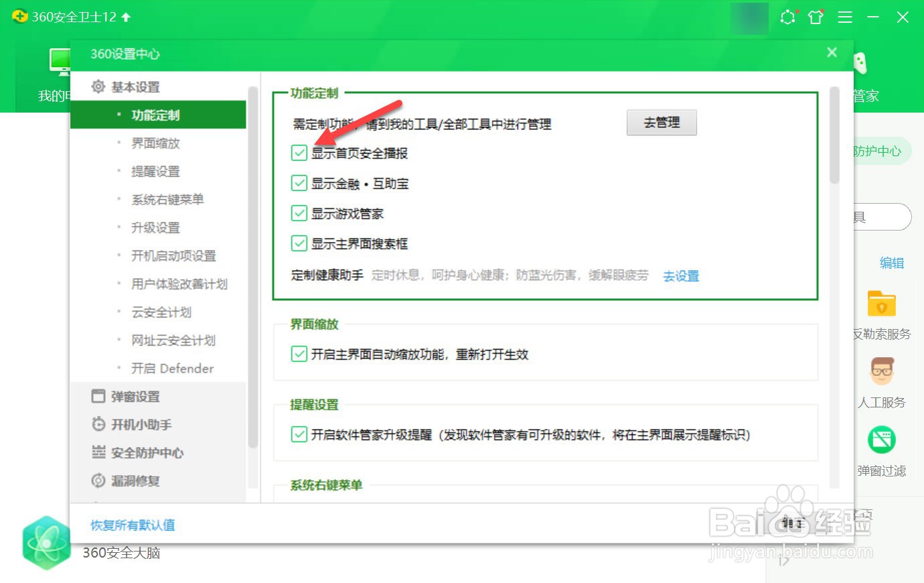The width and height of the screenshot is (924, 583).
Task: Click the plugin icon left of the shirt icon
Action: click(x=788, y=17)
